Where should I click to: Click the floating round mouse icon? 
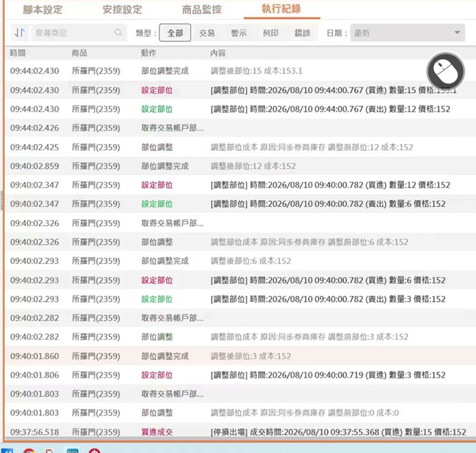tap(446, 71)
